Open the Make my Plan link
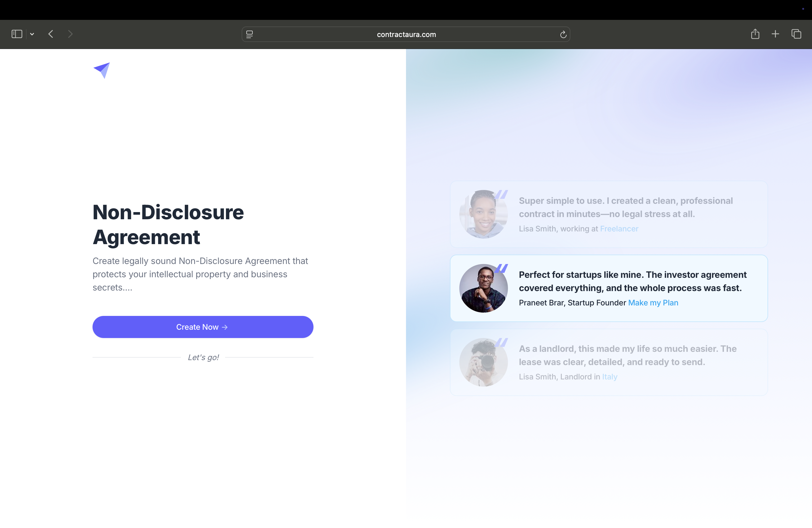The image size is (812, 528). pyautogui.click(x=653, y=303)
